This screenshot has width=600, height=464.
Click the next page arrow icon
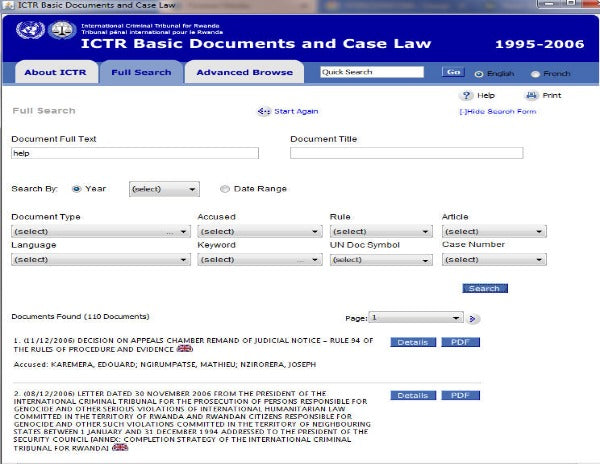pyautogui.click(x=474, y=318)
